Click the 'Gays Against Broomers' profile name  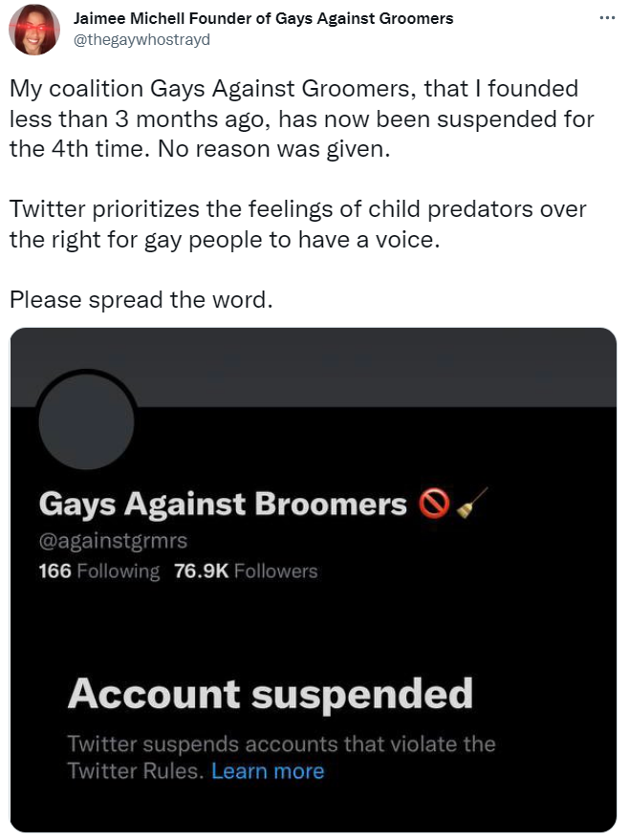(223, 504)
